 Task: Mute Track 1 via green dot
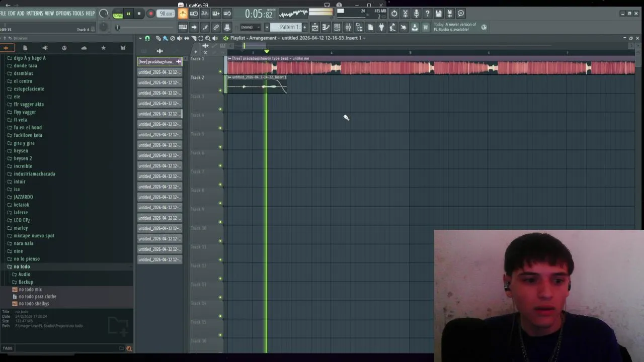click(220, 71)
